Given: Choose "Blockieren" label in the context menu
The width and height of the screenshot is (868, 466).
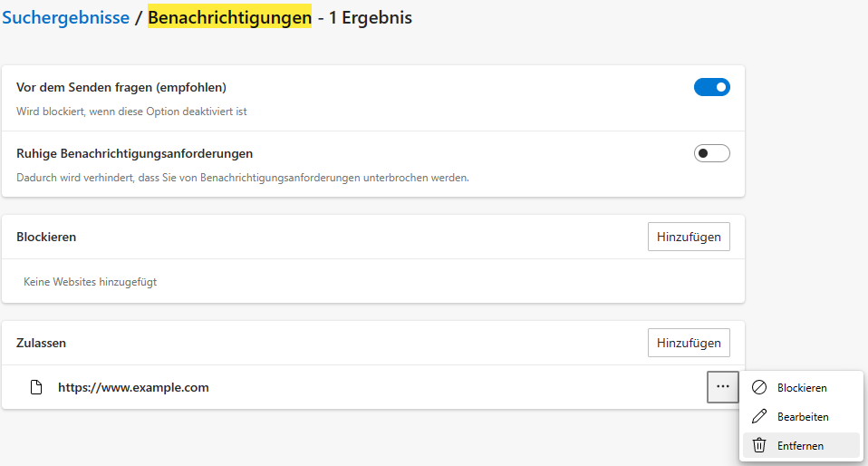Looking at the screenshot, I should pos(802,387).
